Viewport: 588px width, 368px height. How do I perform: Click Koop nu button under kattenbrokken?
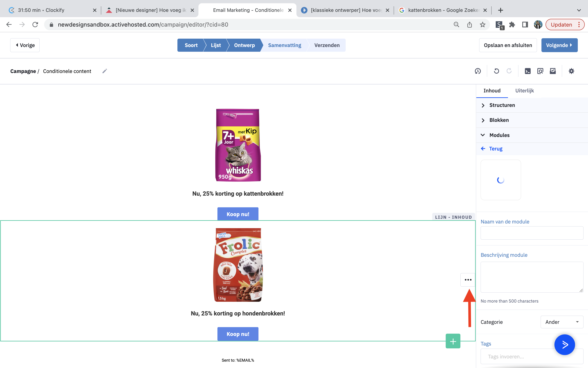tap(238, 214)
